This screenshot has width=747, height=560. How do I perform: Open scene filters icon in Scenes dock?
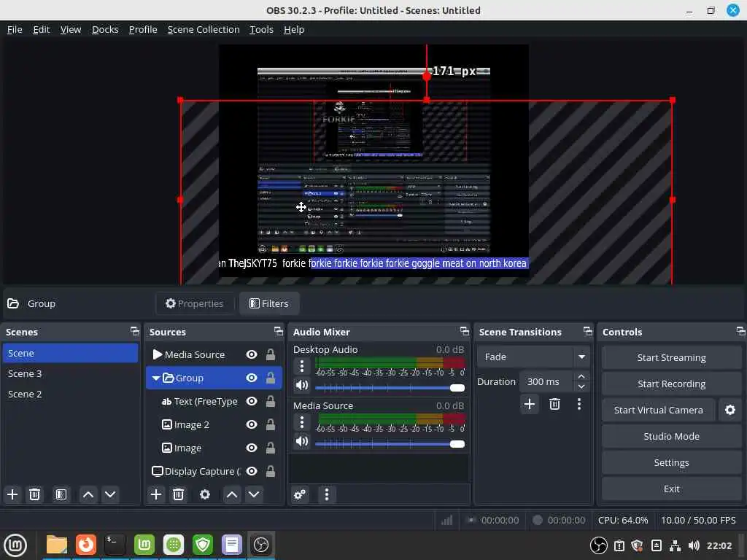tap(61, 494)
